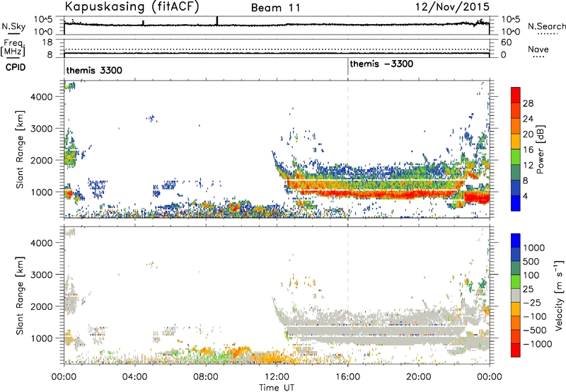This screenshot has width=566, height=392.
Task: Click the "2000" tick in the power panel
Action: click(x=41, y=160)
